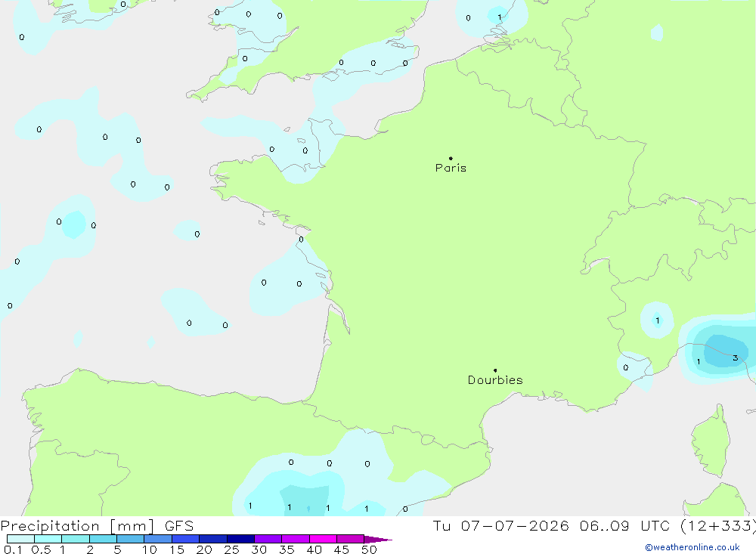Select the medium blue 10 mm legend swatch

pos(158,539)
